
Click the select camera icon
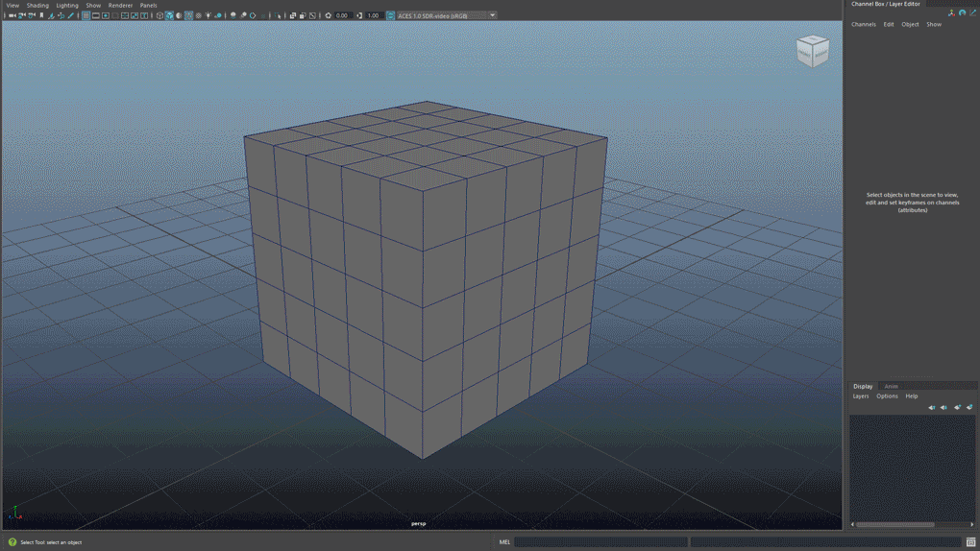[12, 15]
